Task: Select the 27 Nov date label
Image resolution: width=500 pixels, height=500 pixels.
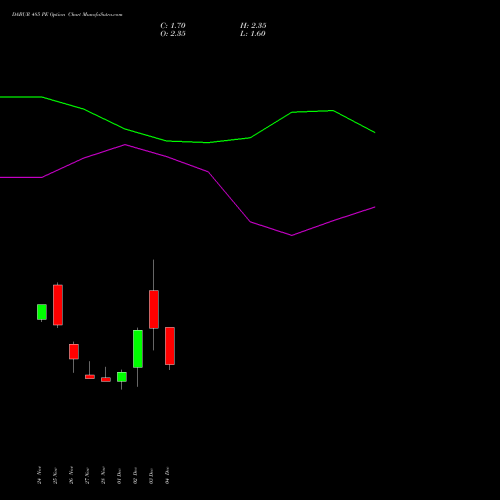Action: [x=87, y=475]
